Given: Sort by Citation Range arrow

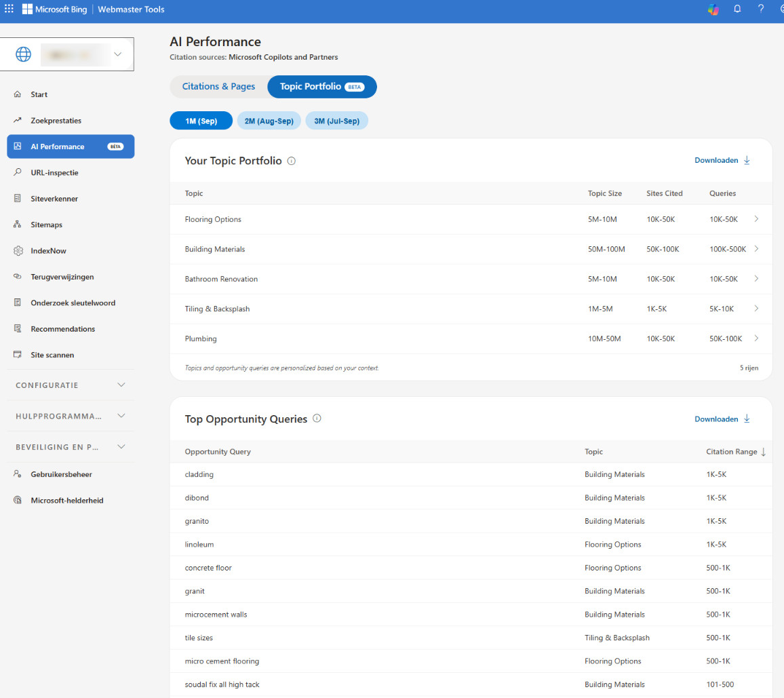Looking at the screenshot, I should 764,452.
